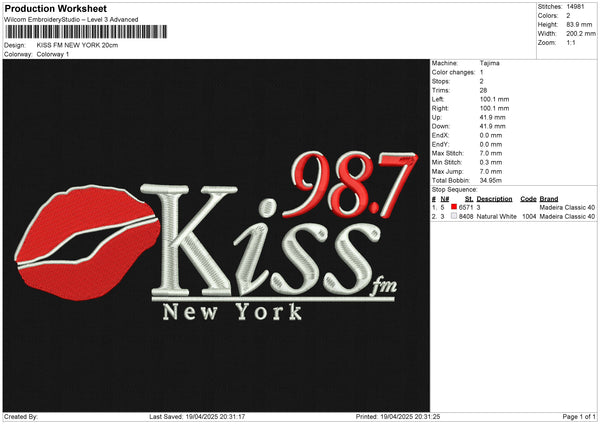Click the Trims value 28
The width and height of the screenshot is (600, 424).
483,90
